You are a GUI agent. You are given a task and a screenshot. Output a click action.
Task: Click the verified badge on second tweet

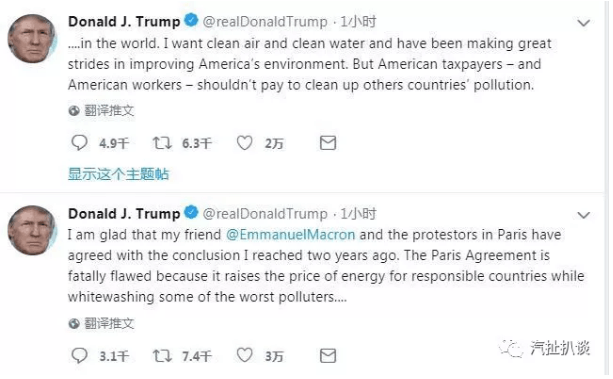[x=191, y=213]
